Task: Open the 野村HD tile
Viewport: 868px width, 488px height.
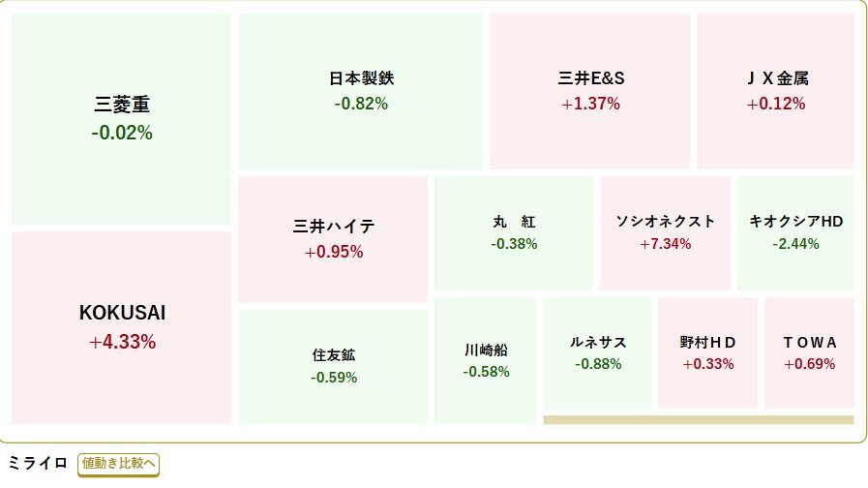Action: tap(707, 352)
